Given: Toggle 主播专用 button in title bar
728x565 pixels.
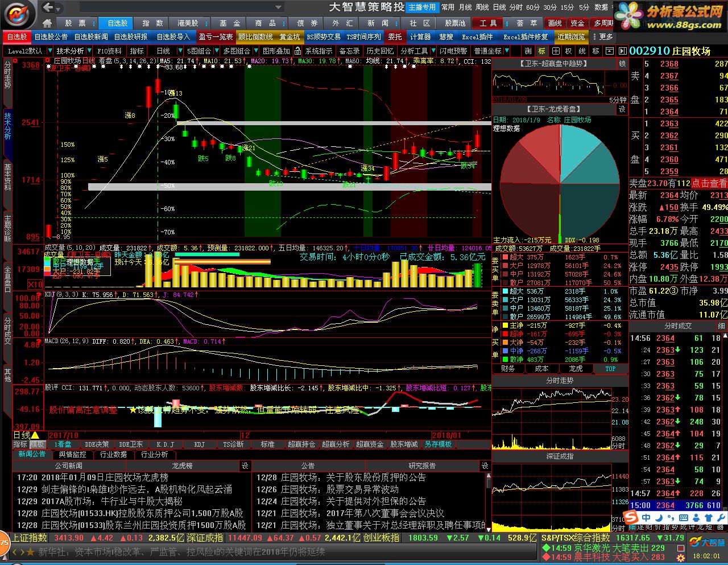Looking at the screenshot, I should point(422,7).
